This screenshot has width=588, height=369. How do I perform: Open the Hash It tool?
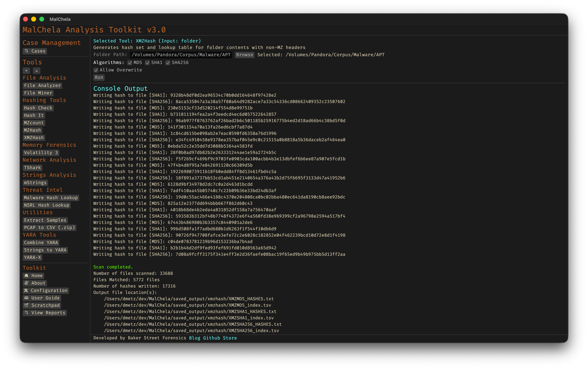point(34,115)
